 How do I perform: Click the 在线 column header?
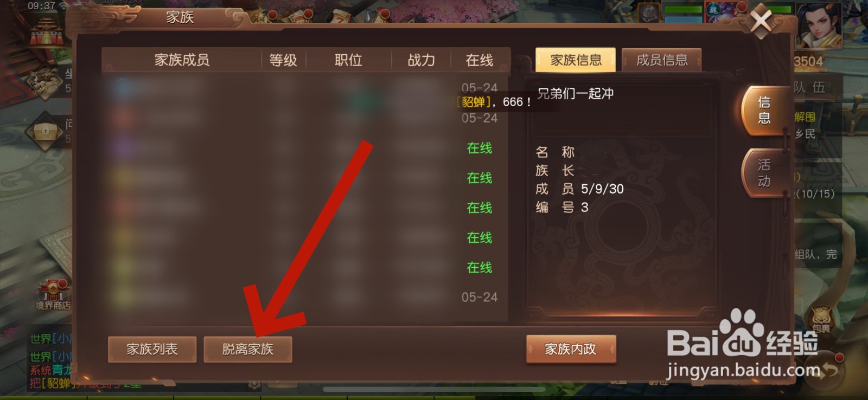tap(480, 60)
